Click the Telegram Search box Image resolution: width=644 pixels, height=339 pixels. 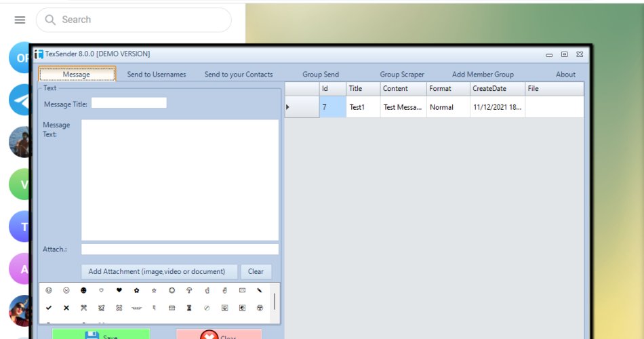[x=134, y=20]
